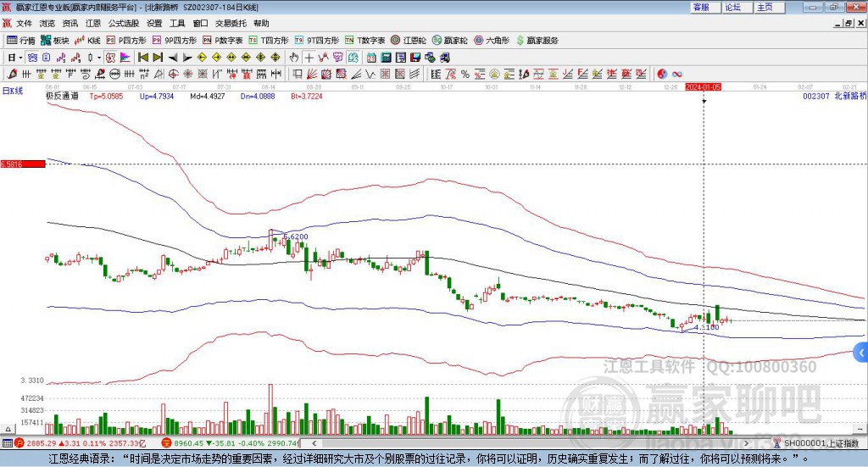Click the up-triangle button beside volume
868x467 pixels.
pos(8,429)
